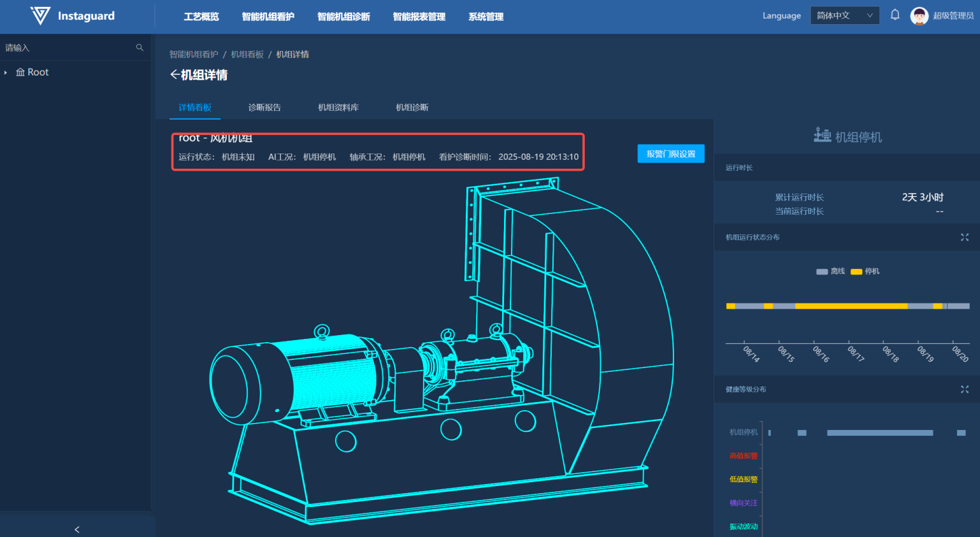Click the 请输入 search input field
980x537 pixels.
tap(67, 48)
